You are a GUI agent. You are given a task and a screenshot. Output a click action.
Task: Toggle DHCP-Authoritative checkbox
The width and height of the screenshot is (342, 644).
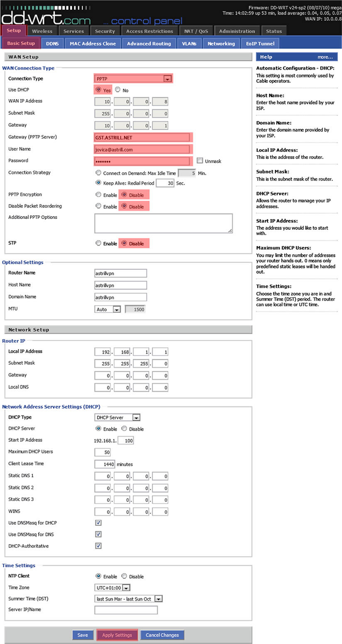click(x=98, y=546)
